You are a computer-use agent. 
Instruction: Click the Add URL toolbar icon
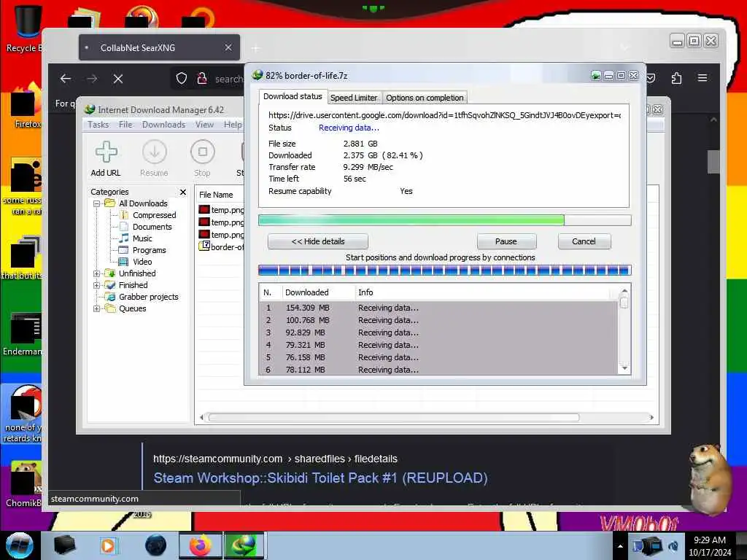[x=106, y=158]
